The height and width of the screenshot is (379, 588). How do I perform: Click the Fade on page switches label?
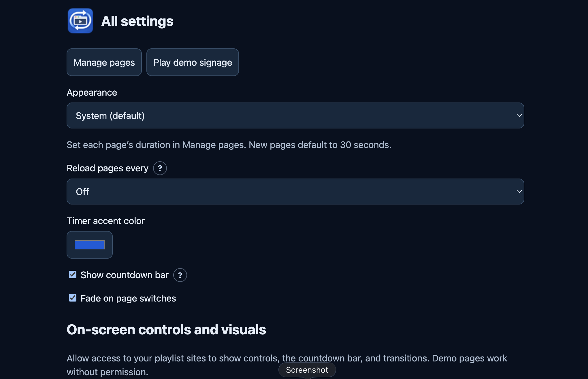pos(128,298)
